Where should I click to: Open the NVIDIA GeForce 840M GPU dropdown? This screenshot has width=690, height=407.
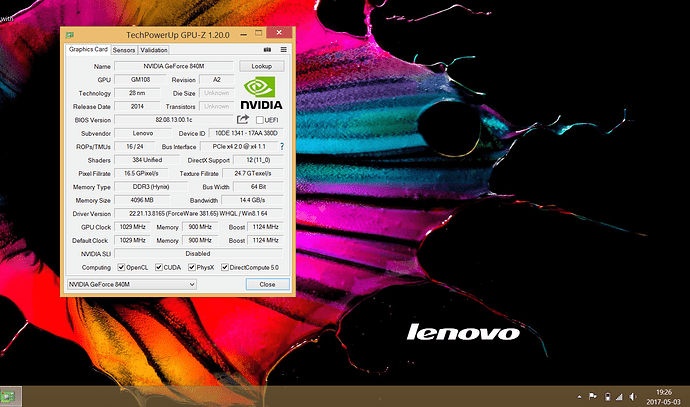tap(132, 284)
